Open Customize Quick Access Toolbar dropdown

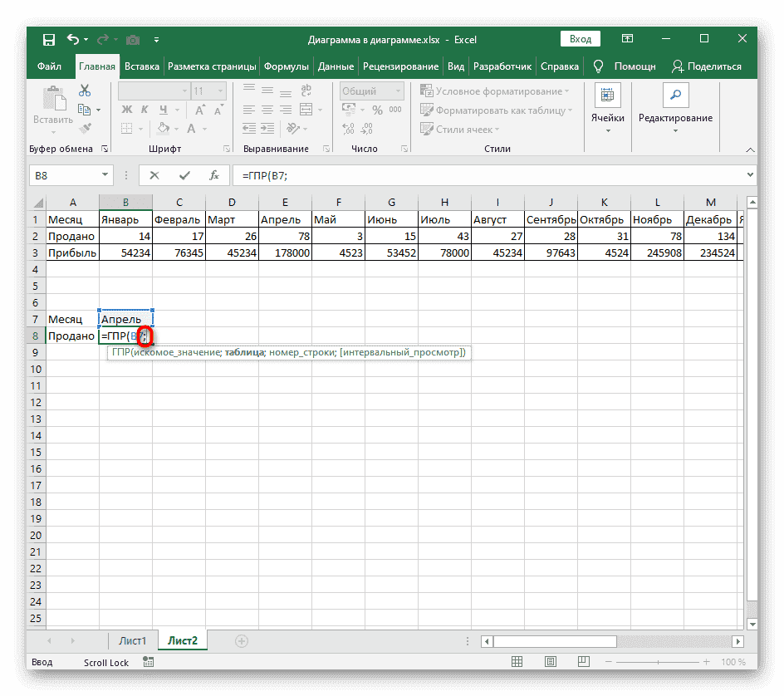pyautogui.click(x=155, y=39)
